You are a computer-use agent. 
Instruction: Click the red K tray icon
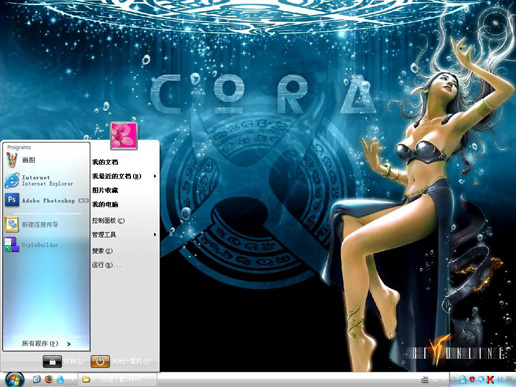(490, 379)
